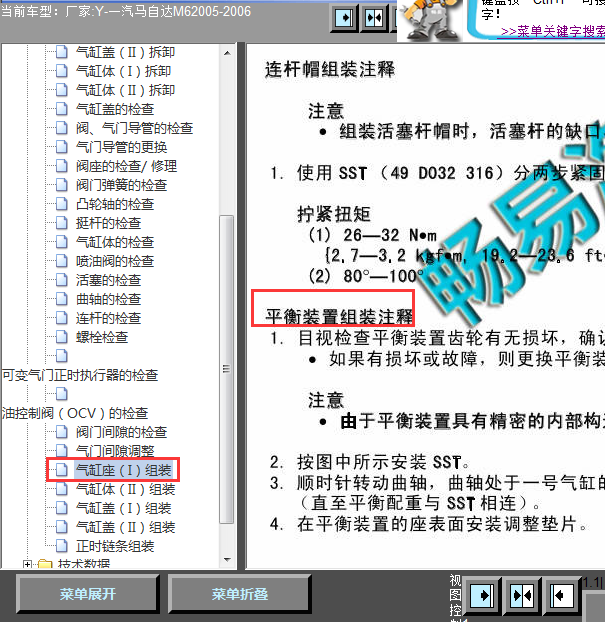Open 气缸体（II）组装 page

click(x=125, y=490)
